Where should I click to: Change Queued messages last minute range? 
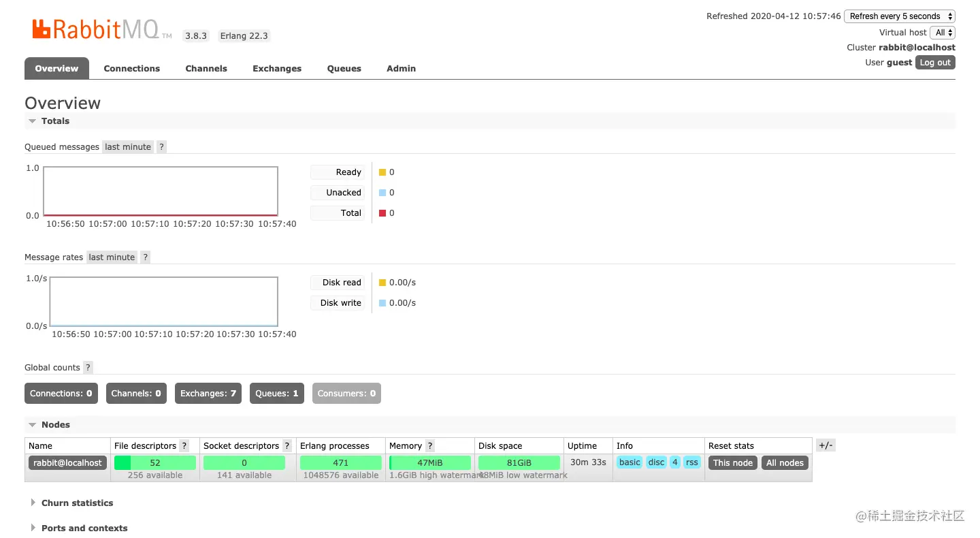pos(128,147)
